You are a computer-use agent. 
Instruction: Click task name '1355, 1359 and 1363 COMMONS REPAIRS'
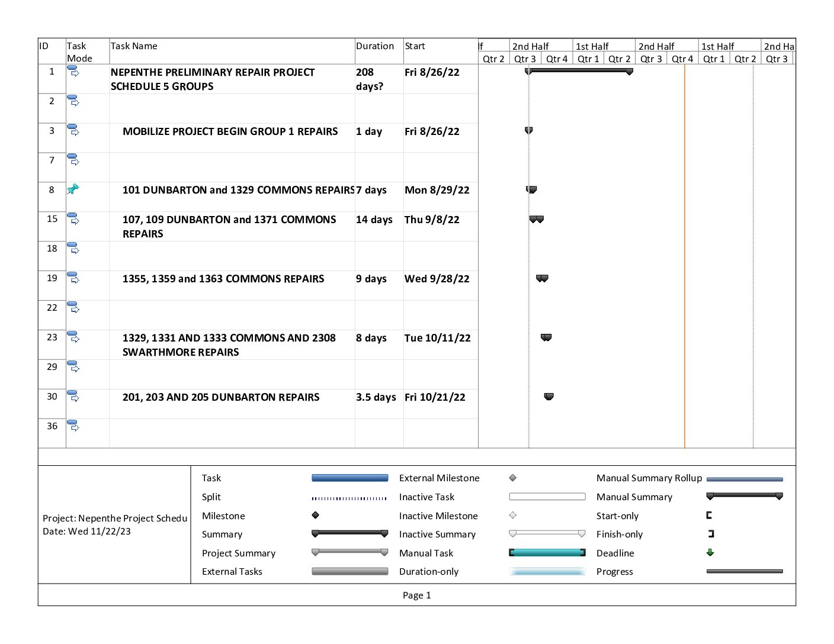pyautogui.click(x=223, y=279)
